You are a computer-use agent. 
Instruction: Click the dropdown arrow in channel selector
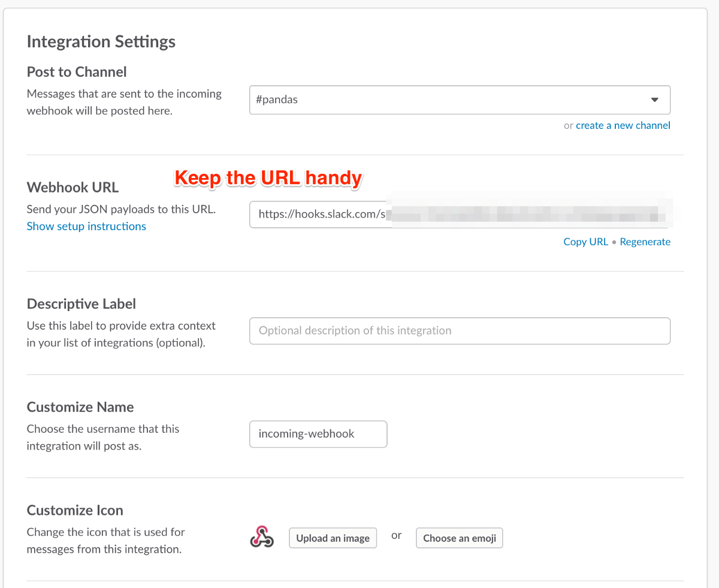[x=654, y=99]
